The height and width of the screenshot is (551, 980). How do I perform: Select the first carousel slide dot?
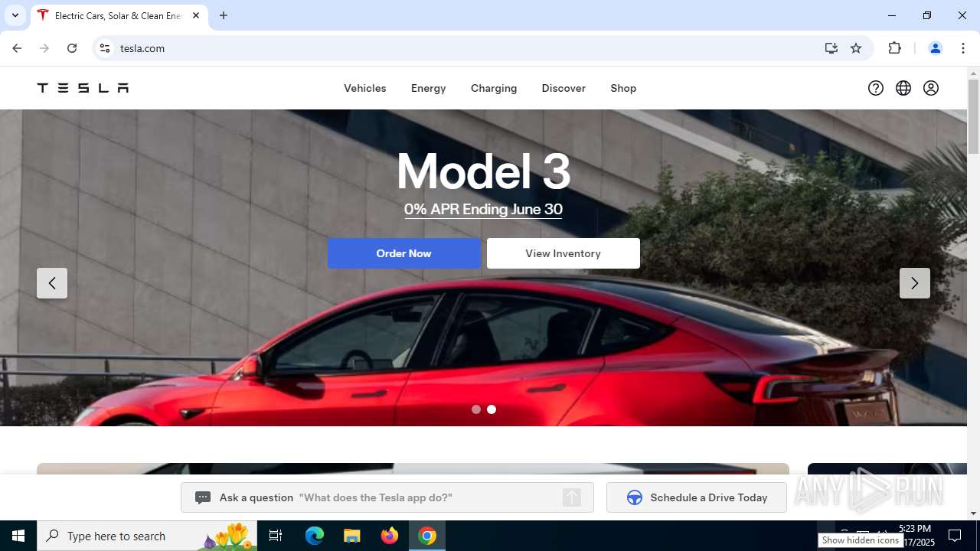[476, 409]
